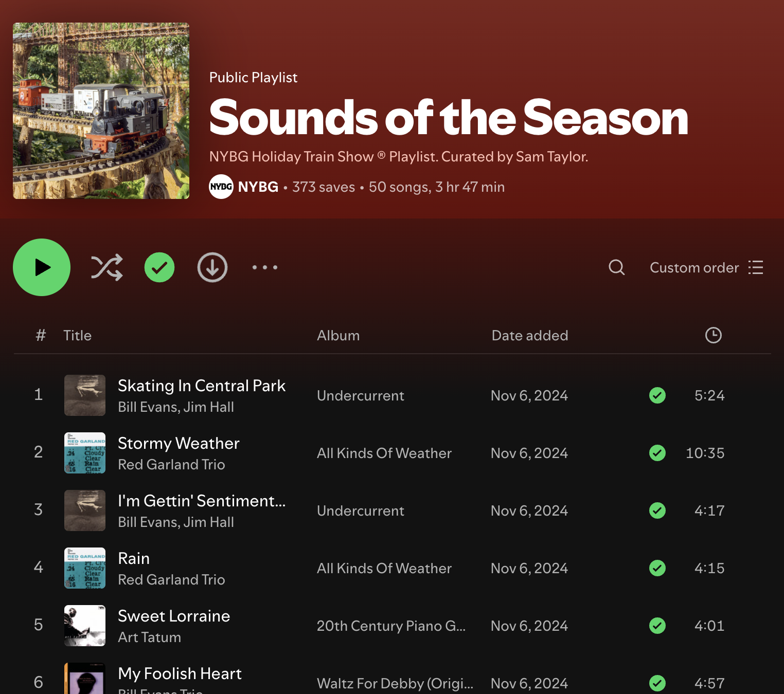Screen dimensions: 784x694
Task: Open All Kinds Of Weather album on track 2
Action: 384,453
